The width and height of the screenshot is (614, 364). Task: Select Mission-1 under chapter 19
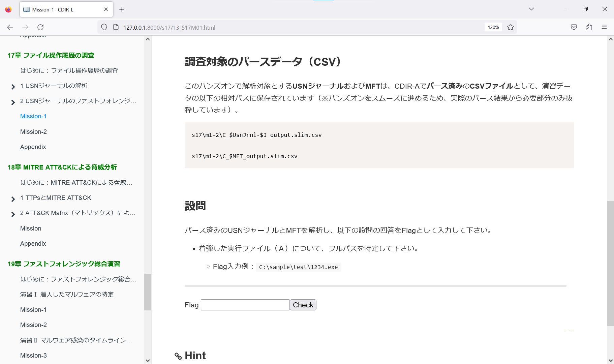[33, 310]
